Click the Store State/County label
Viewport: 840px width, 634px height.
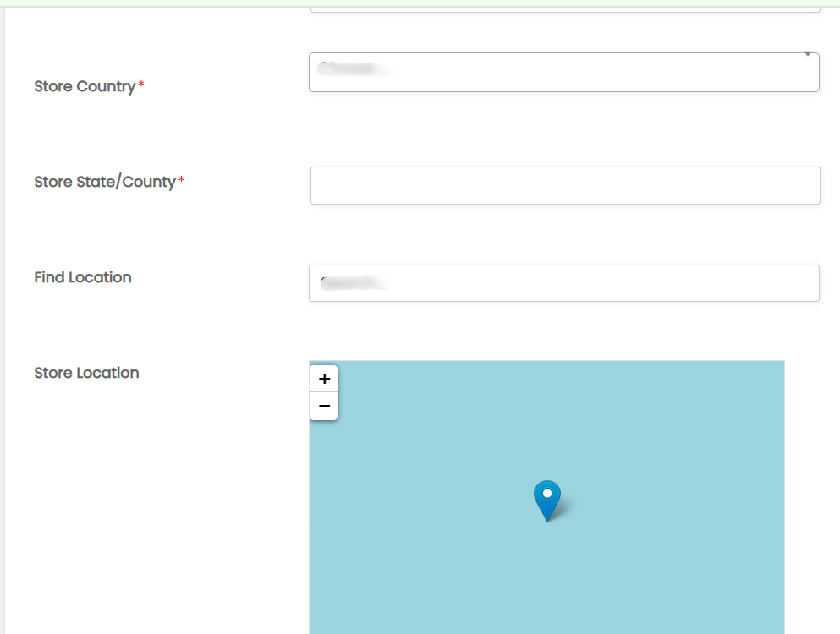click(x=105, y=182)
